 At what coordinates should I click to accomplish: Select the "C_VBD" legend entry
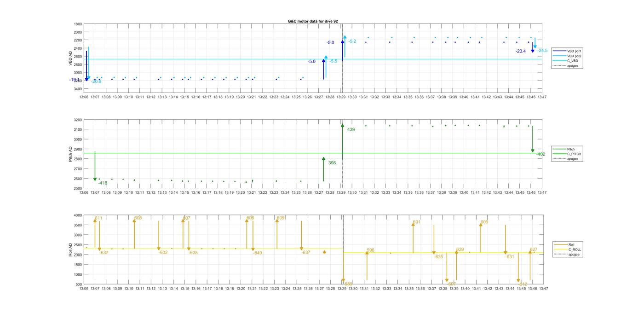click(x=565, y=61)
